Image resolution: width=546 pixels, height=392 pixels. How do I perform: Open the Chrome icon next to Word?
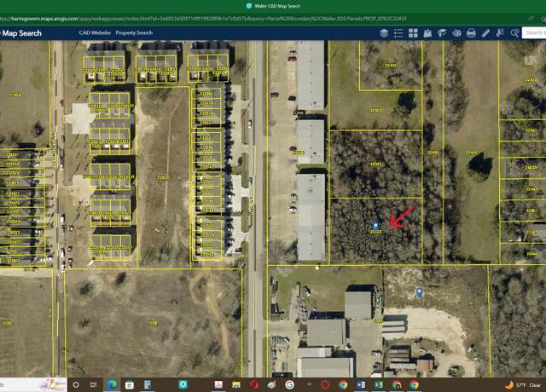pyautogui.click(x=343, y=384)
